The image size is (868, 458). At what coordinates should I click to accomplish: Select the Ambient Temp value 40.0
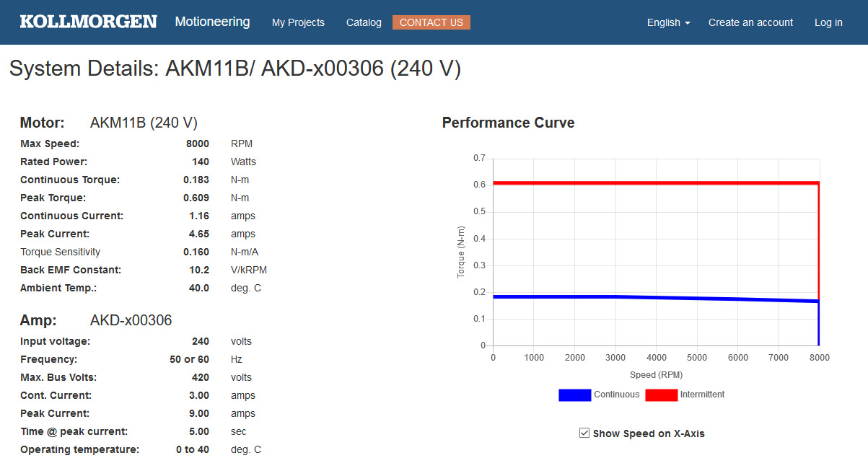[x=199, y=288]
